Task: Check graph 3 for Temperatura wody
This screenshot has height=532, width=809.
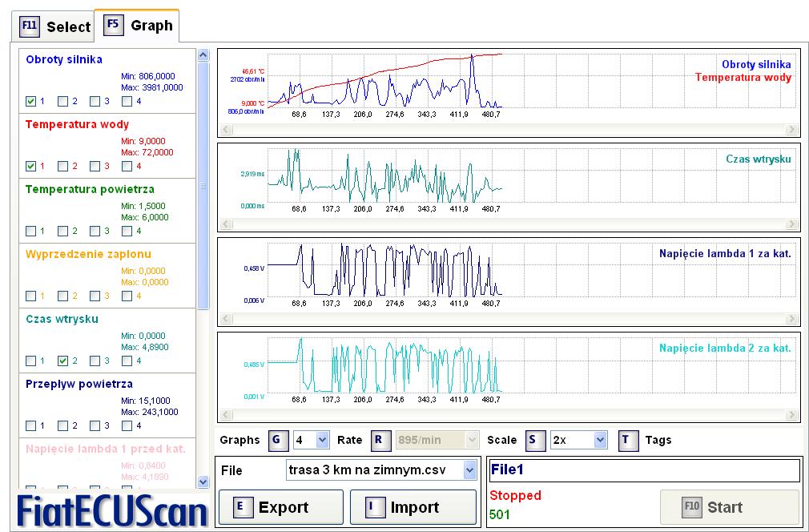Action: point(95,166)
